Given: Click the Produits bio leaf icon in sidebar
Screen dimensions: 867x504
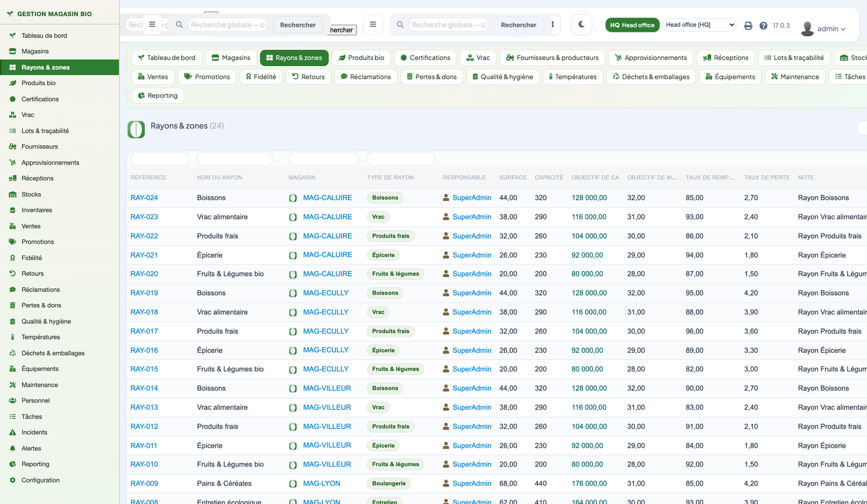Looking at the screenshot, I should [x=12, y=83].
